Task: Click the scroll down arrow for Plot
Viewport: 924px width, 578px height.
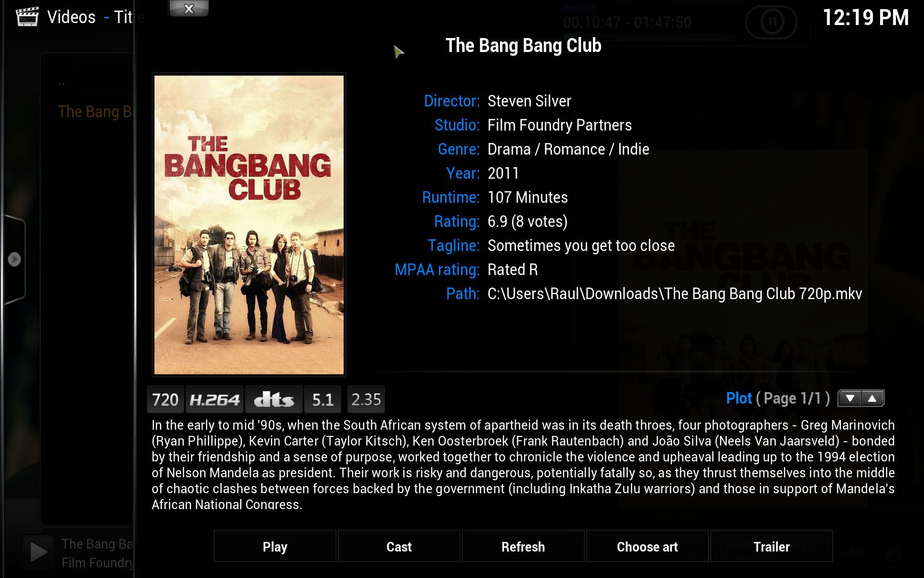Action: pyautogui.click(x=851, y=398)
